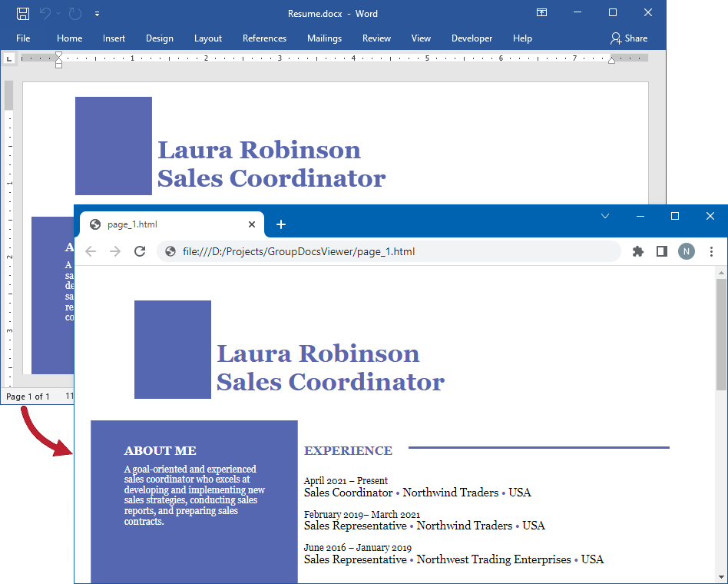Click 'Page 1 of 1' in status bar
The image size is (728, 584).
28,397
